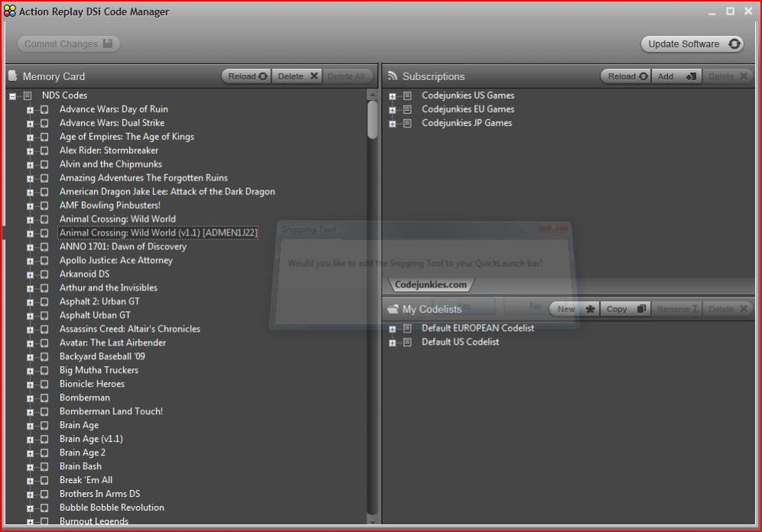The height and width of the screenshot is (532, 762).
Task: Select Brain Age (v1.1)
Action: pyautogui.click(x=91, y=439)
